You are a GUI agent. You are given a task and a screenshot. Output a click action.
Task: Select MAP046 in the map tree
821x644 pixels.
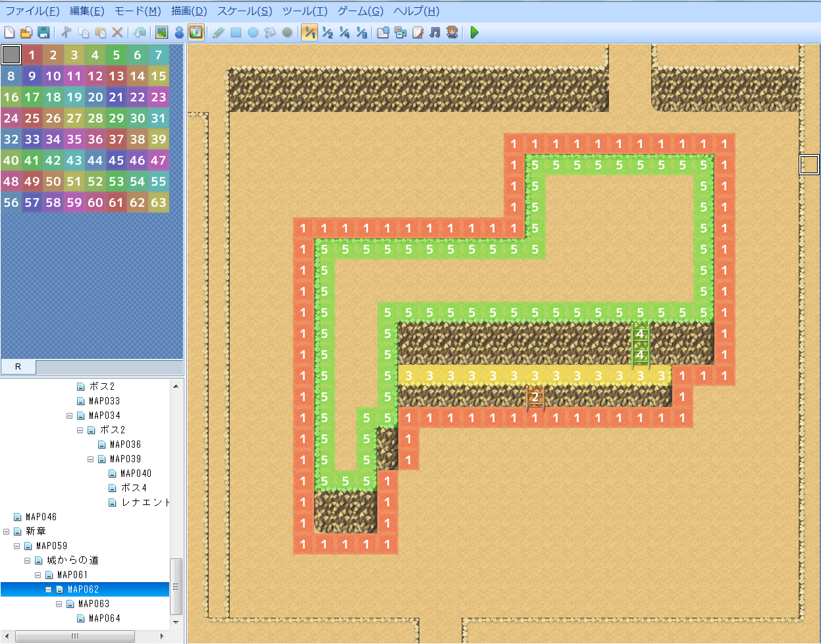(x=41, y=517)
